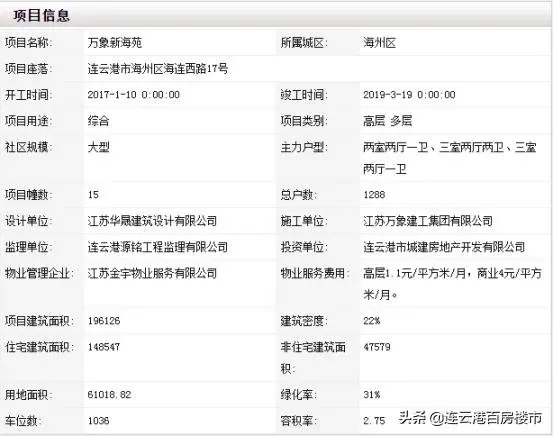Click the 物业服务费用 label
This screenshot has width=554, height=437.
(x=315, y=273)
